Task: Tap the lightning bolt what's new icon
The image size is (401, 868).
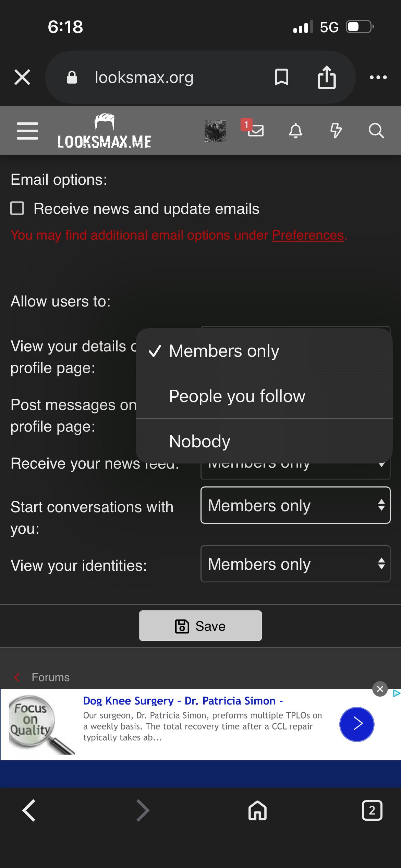Action: (336, 131)
